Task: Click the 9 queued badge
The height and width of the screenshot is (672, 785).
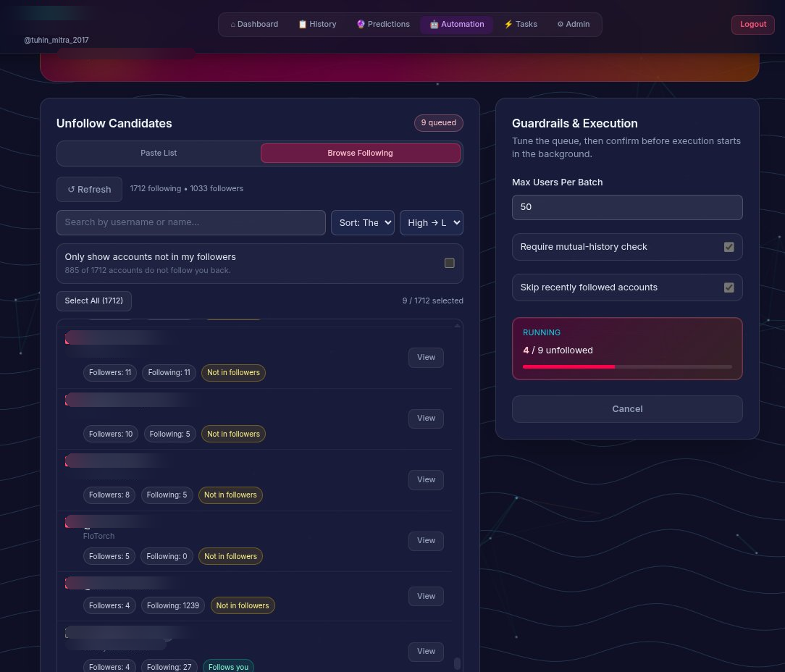Action: coord(438,123)
